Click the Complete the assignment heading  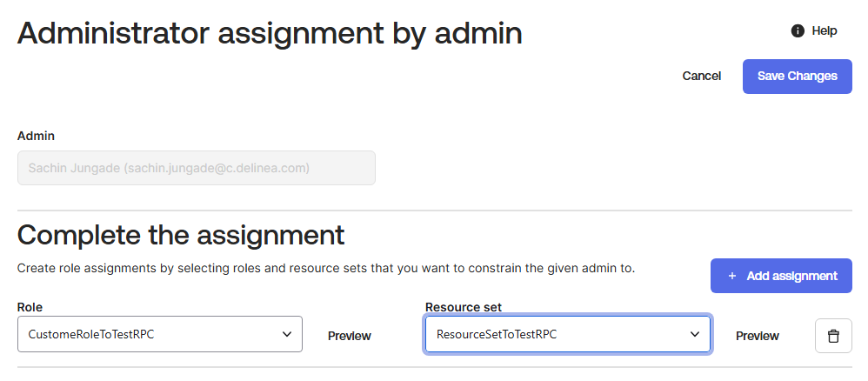pos(181,235)
